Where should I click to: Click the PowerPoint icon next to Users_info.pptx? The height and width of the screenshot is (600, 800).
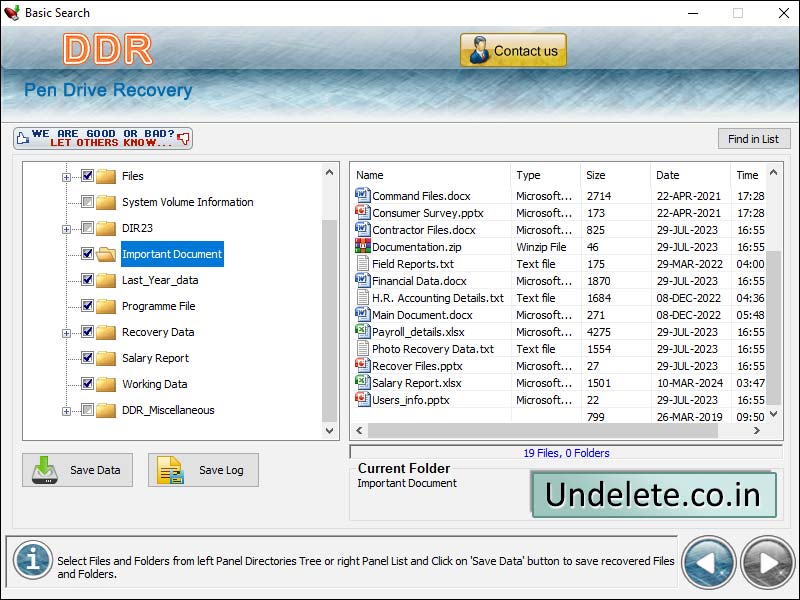(x=362, y=399)
